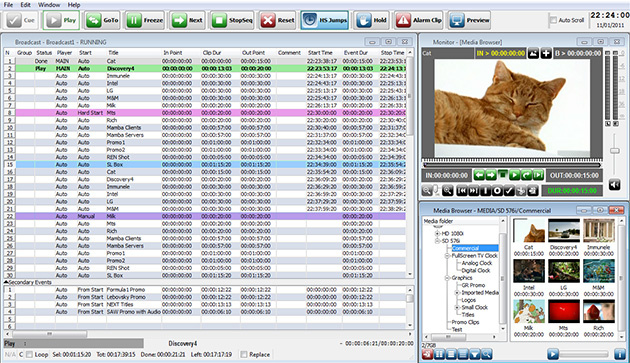Click the green curved-arrow loop button
Viewport: 630px width, 363px height.
click(526, 175)
